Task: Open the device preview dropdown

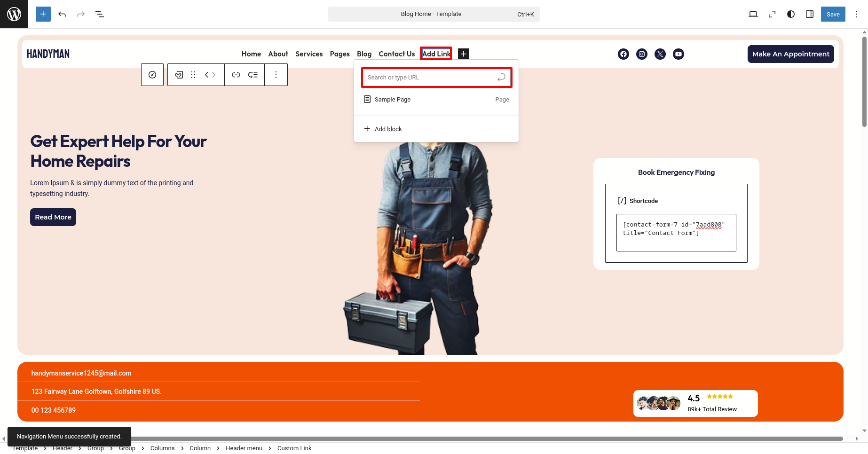Action: [753, 14]
